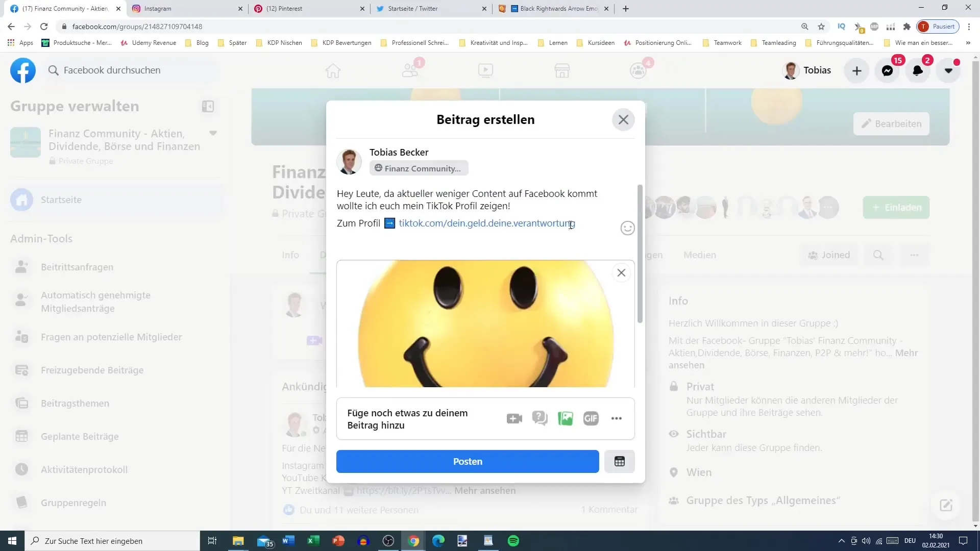The height and width of the screenshot is (551, 980).
Task: Open the notifications bell
Action: click(918, 71)
